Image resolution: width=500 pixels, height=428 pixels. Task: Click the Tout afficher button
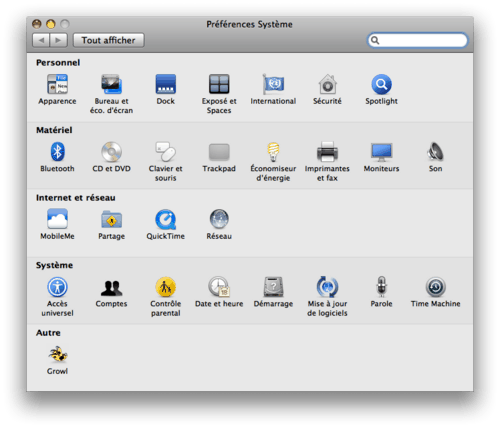click(109, 40)
